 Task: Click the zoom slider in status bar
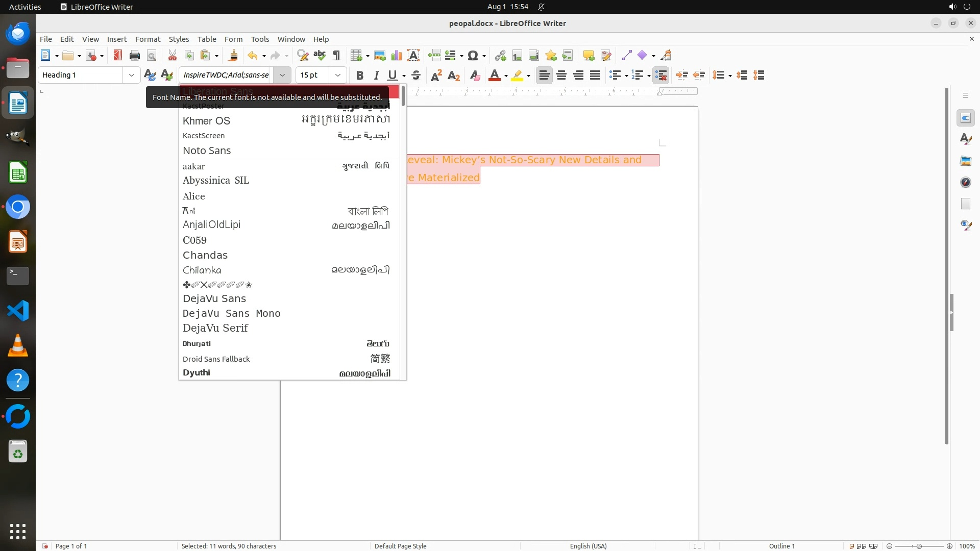(x=919, y=546)
